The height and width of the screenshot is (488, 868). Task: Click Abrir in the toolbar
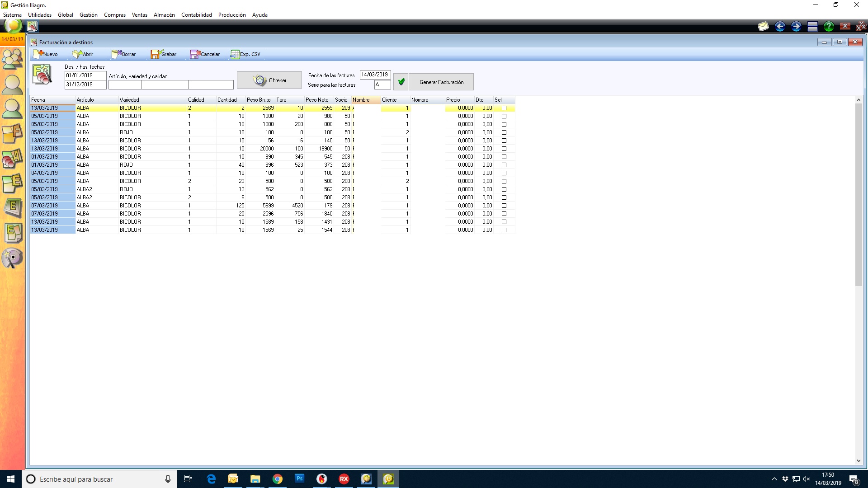[x=83, y=54]
